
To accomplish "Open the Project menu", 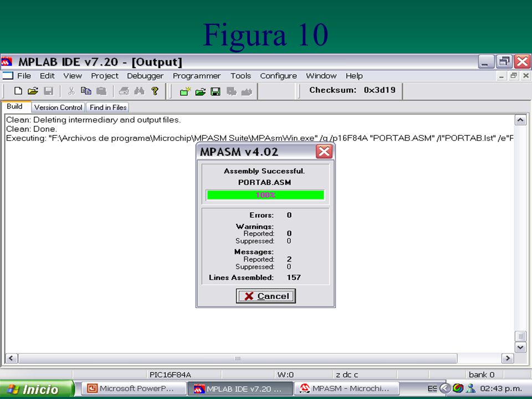I will coord(105,76).
